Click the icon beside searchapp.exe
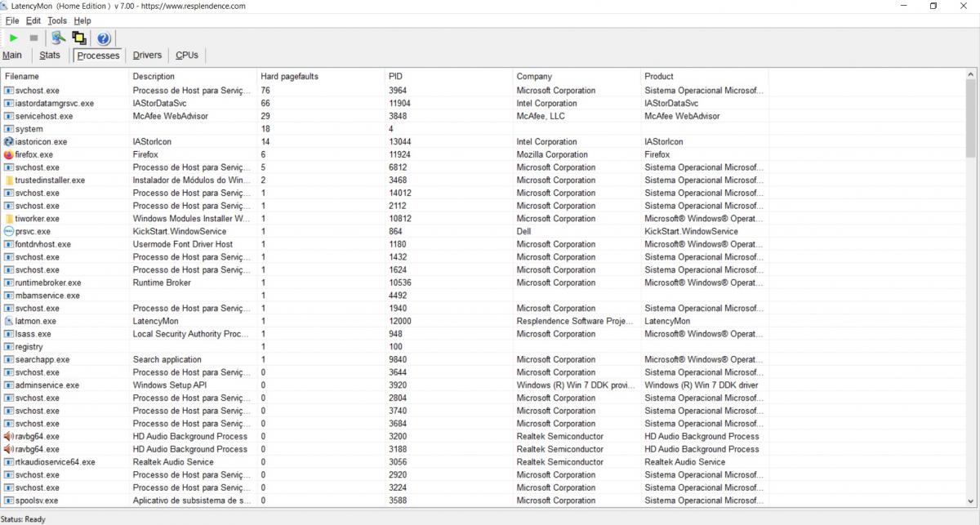 (9, 359)
